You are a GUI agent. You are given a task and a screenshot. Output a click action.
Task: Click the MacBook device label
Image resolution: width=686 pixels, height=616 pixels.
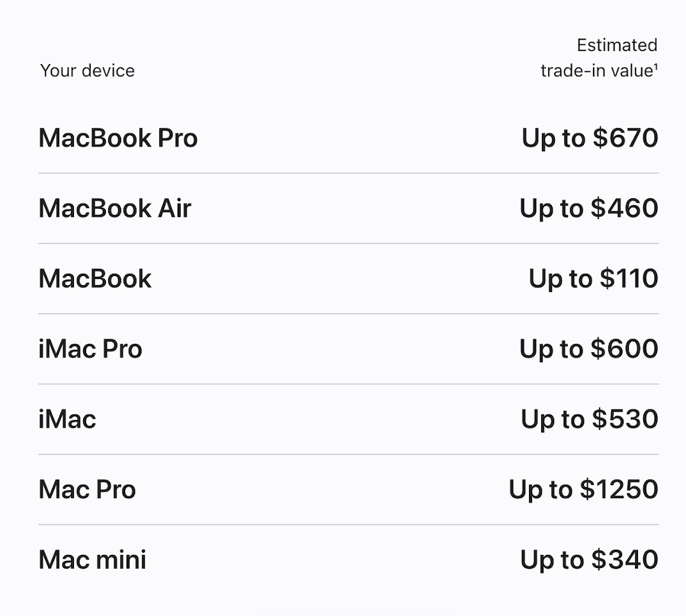pyautogui.click(x=95, y=278)
